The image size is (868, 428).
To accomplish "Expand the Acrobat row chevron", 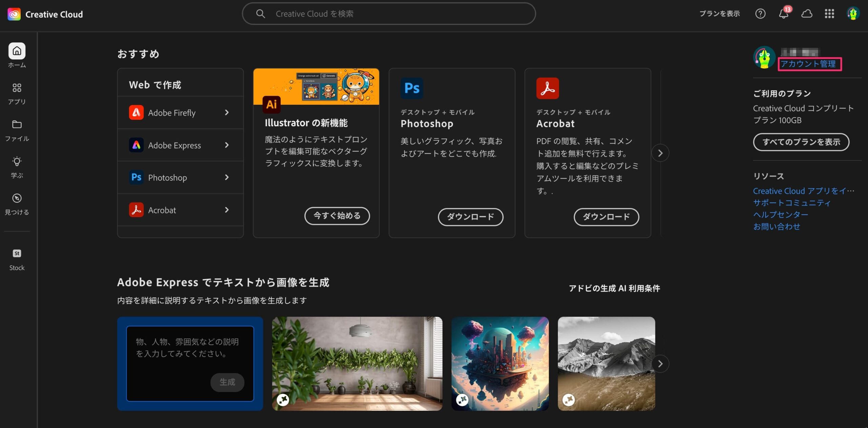I will [x=227, y=210].
